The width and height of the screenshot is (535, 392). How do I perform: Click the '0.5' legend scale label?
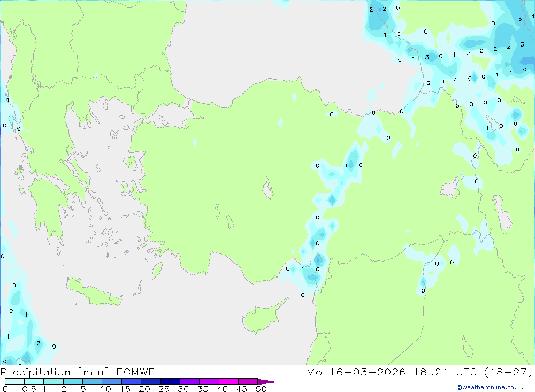click(x=29, y=389)
